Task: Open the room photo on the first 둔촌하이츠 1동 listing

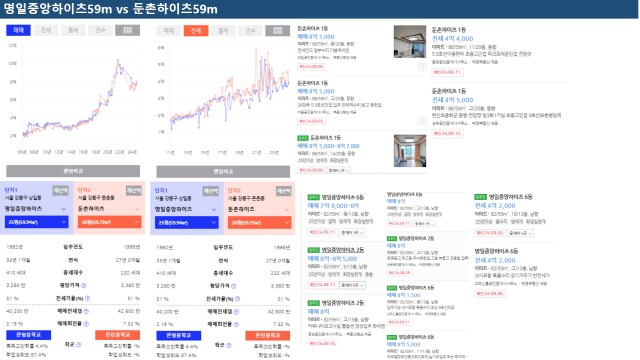Action: pos(410,42)
